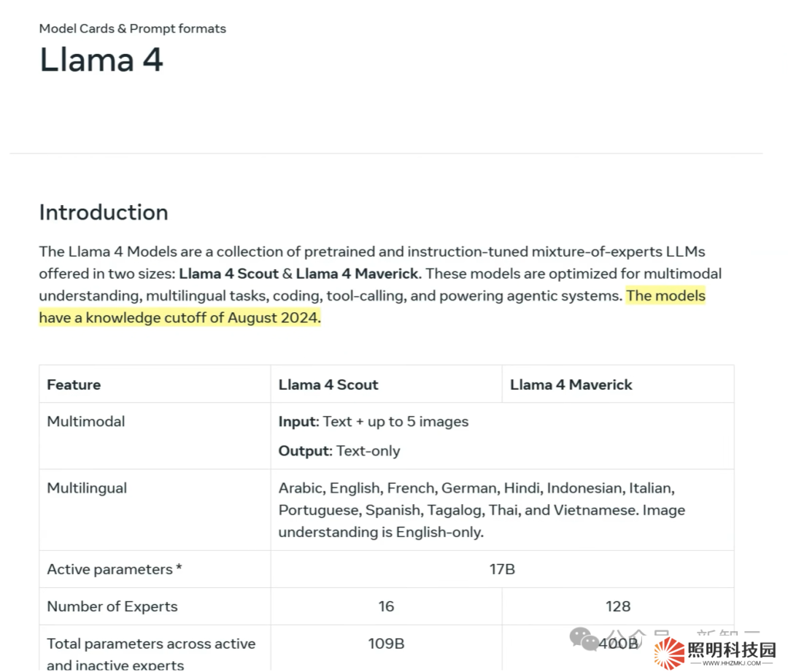The width and height of the screenshot is (788, 672).
Task: Click the 109B total parameters value
Action: point(386,644)
